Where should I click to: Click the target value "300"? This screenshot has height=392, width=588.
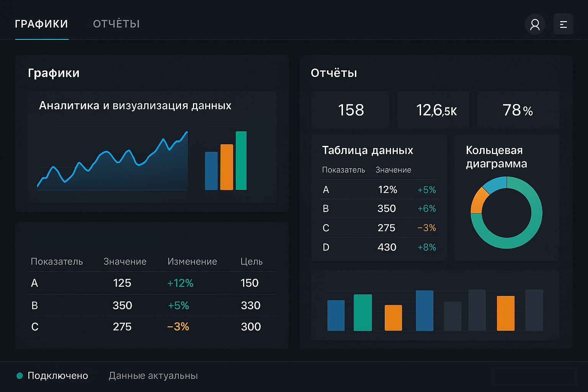pyautogui.click(x=251, y=327)
